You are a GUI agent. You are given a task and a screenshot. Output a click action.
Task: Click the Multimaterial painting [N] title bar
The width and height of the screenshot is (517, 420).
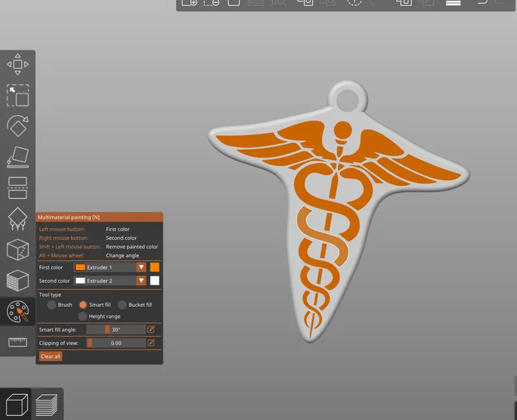(100, 217)
